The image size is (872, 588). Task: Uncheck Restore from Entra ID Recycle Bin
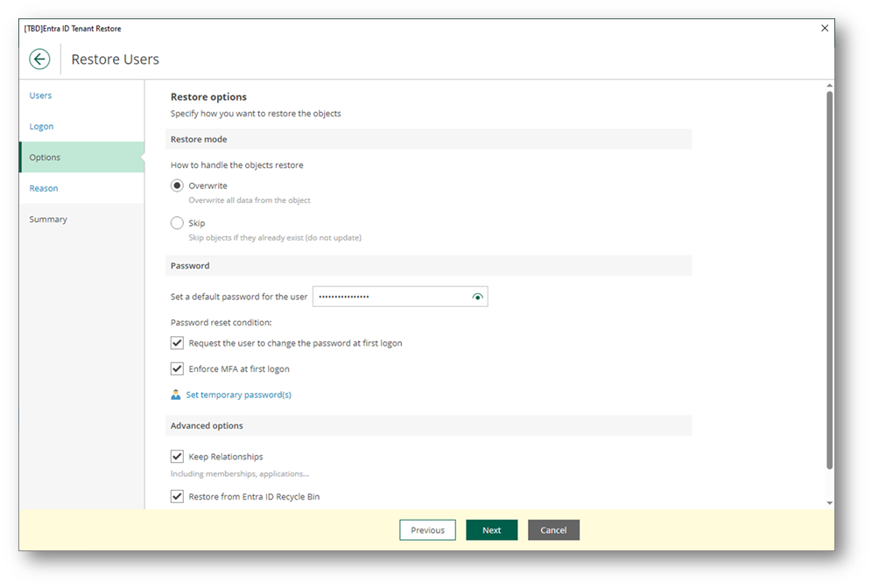(x=178, y=497)
